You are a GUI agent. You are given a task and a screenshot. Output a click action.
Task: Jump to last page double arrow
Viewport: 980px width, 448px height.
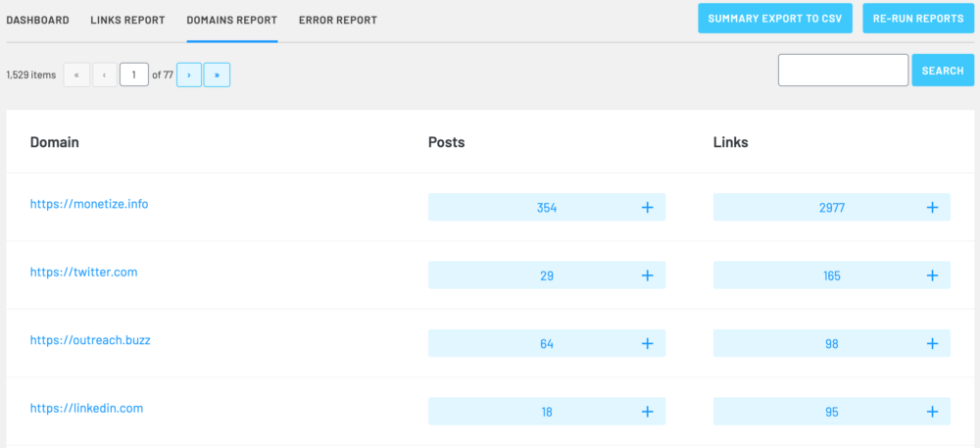217,75
